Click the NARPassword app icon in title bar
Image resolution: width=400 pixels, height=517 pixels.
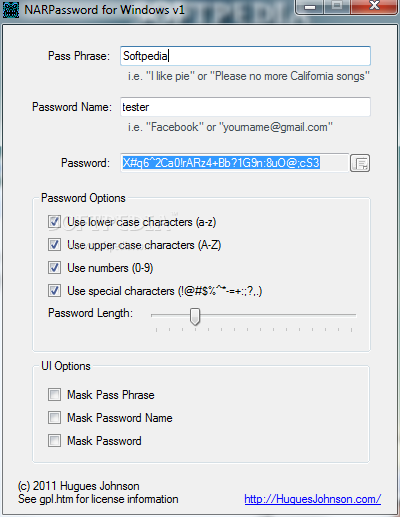point(11,10)
